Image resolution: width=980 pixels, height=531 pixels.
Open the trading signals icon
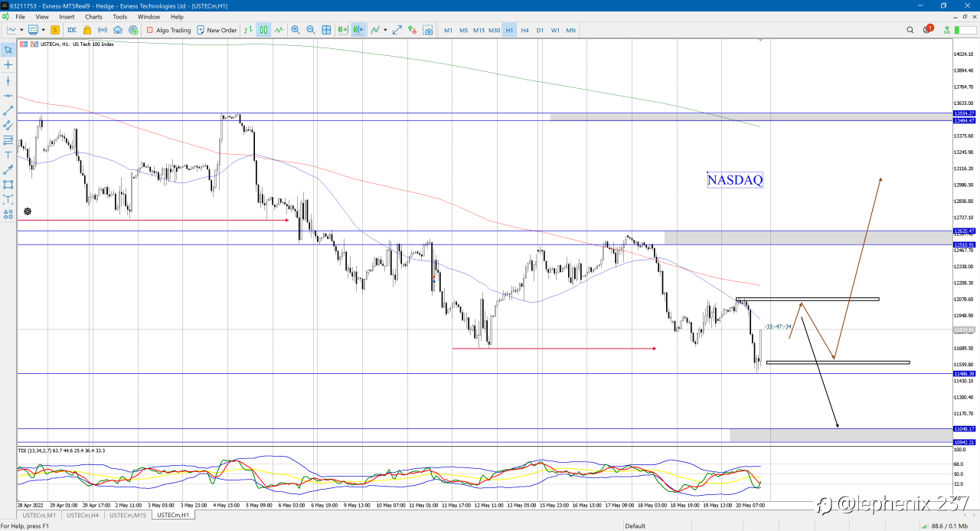click(103, 30)
